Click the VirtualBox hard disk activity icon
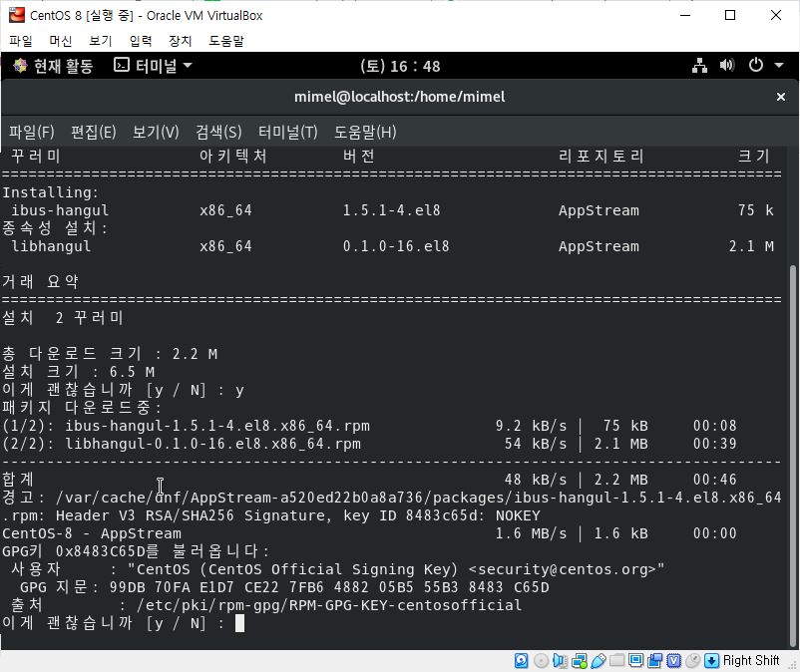 click(521, 661)
